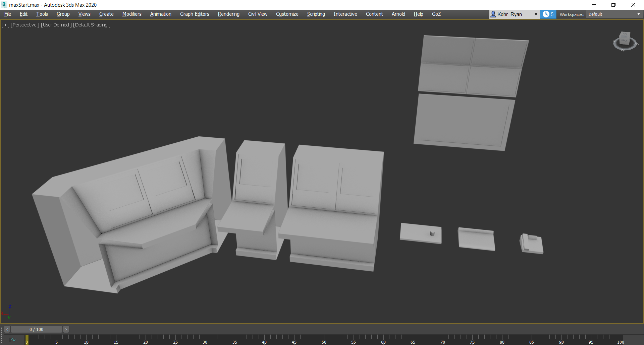Open the Perspective viewport label menu

pos(25,25)
